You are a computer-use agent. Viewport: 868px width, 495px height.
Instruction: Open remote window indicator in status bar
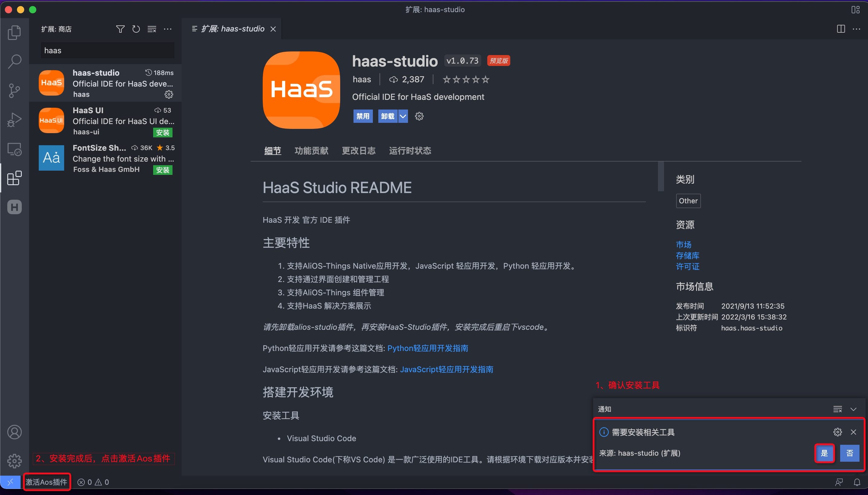(x=10, y=482)
